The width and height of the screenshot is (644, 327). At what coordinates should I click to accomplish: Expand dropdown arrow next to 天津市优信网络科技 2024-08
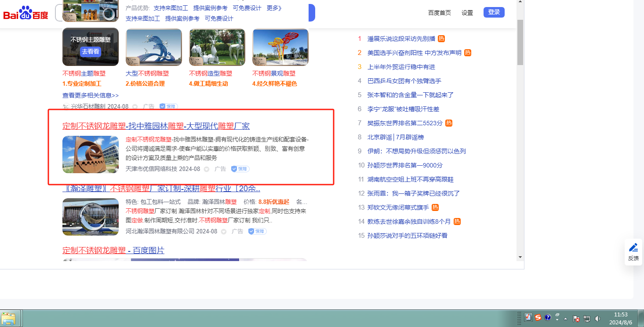207,169
